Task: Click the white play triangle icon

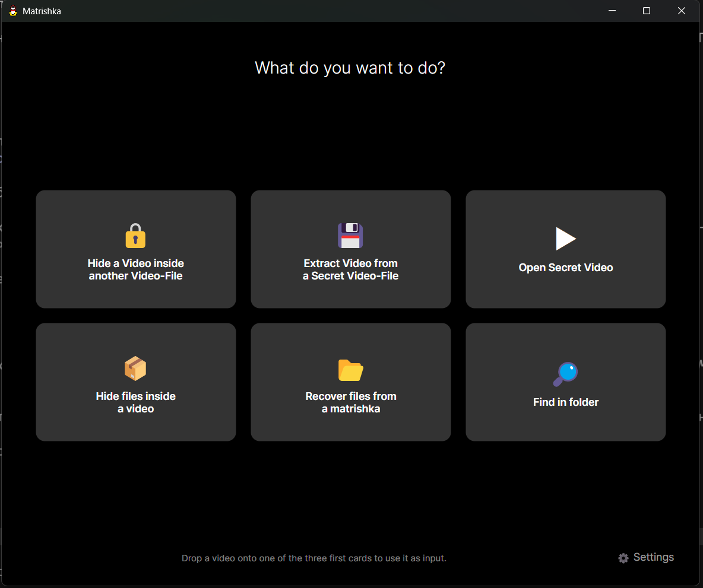Action: [566, 239]
